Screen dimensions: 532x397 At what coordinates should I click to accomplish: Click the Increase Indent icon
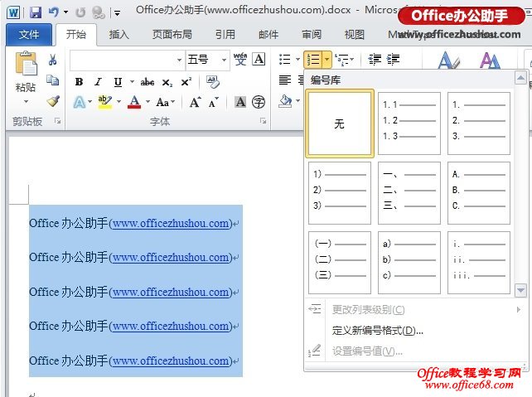(x=393, y=60)
